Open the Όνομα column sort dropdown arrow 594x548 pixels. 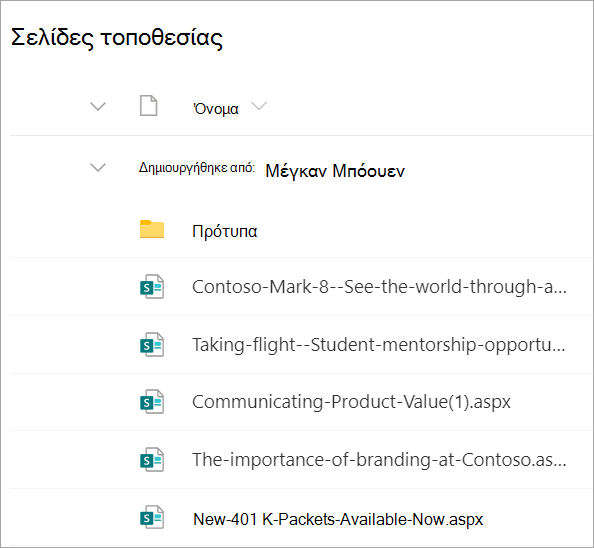pos(259,106)
